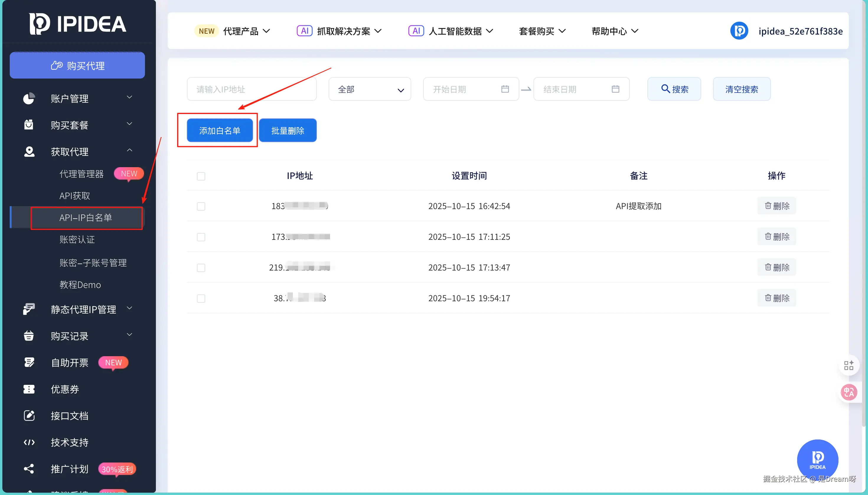The height and width of the screenshot is (495, 868).
Task: Tick the select-all checkbox in table header
Action: click(201, 176)
